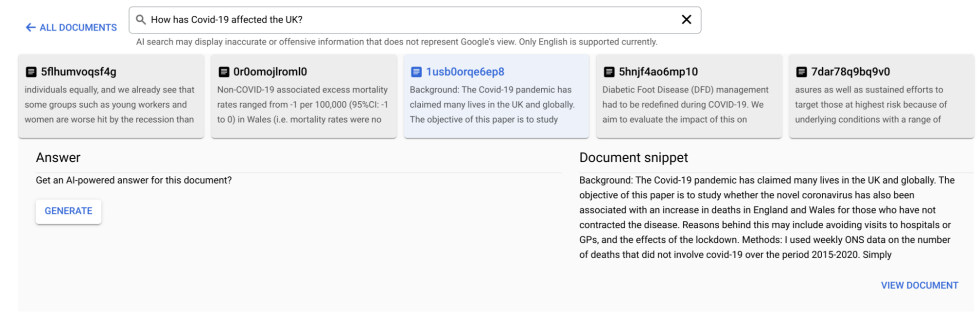Click Diabetic Foot Disease card summary text
This screenshot has width=980, height=312.
[x=685, y=105]
